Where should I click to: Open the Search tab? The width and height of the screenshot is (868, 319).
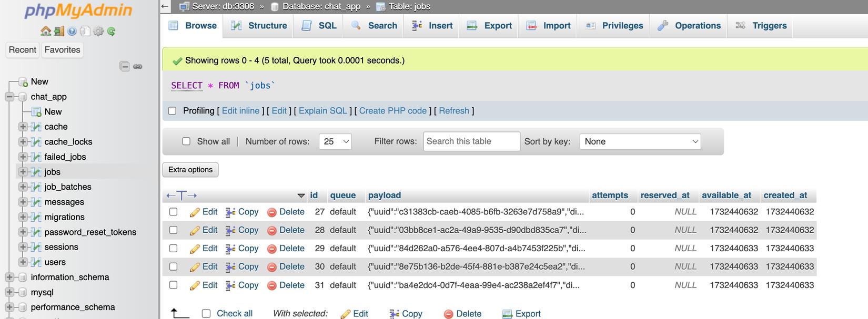pos(374,26)
